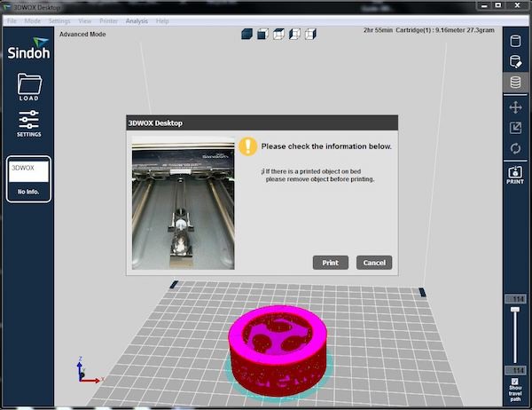
Task: Select the third wireframe cube view icon
Action: pos(278,34)
